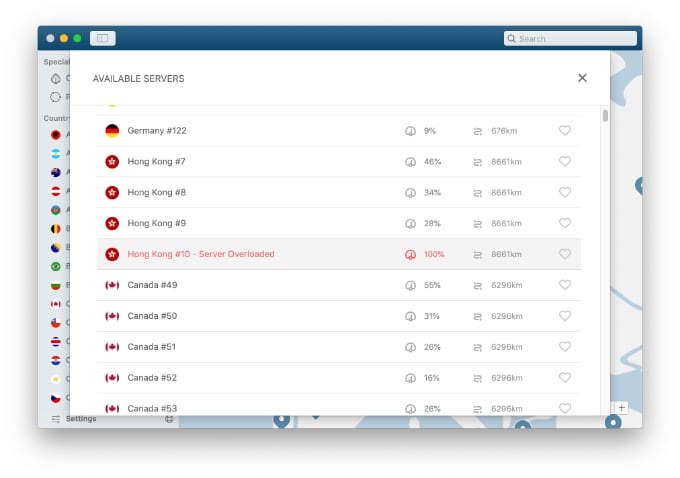Select Hong Kong #10 - Server Overloaded entry
The width and height of the screenshot is (680, 478).
click(201, 254)
